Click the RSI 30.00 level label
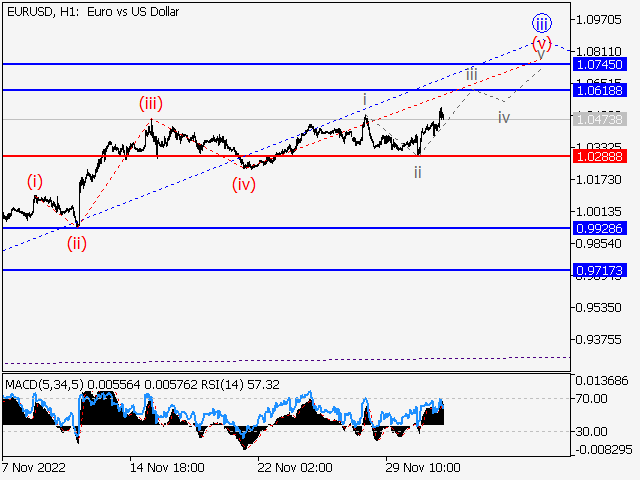Screen dimensions: 640x480 pos(591,431)
